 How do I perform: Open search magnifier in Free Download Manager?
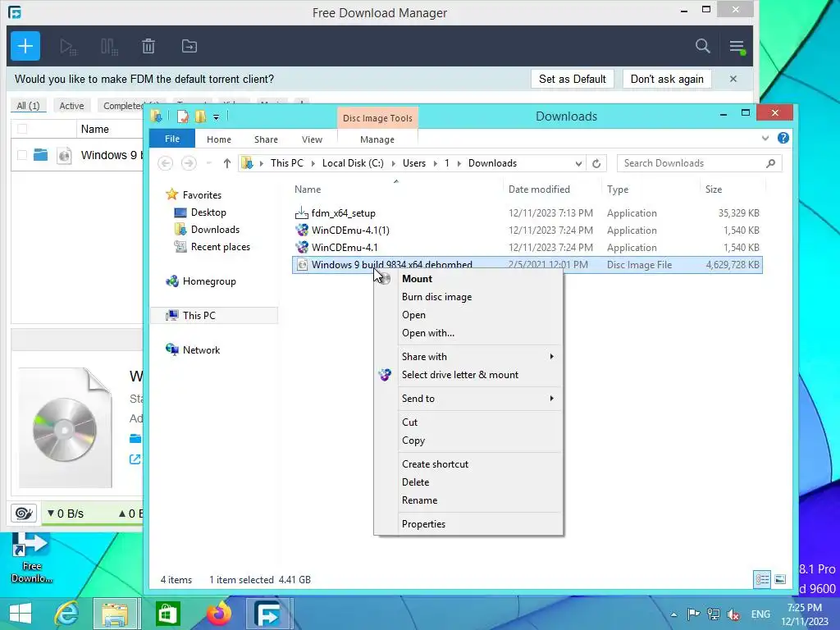click(702, 46)
